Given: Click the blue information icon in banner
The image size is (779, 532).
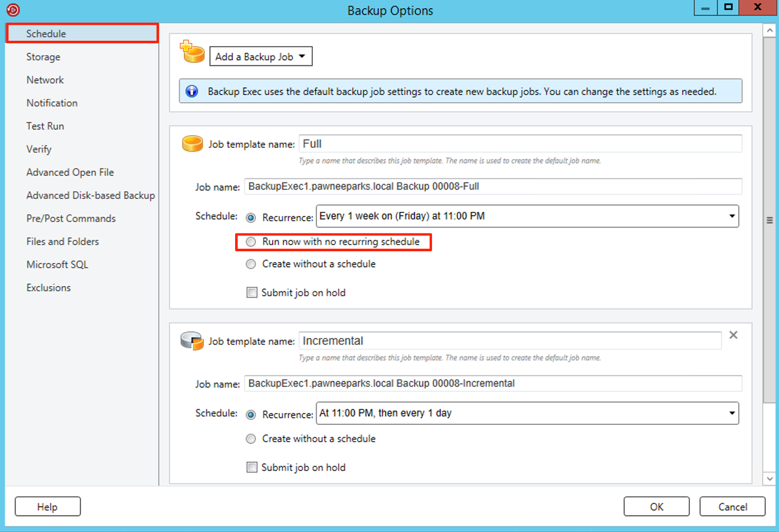Looking at the screenshot, I should tap(192, 91).
